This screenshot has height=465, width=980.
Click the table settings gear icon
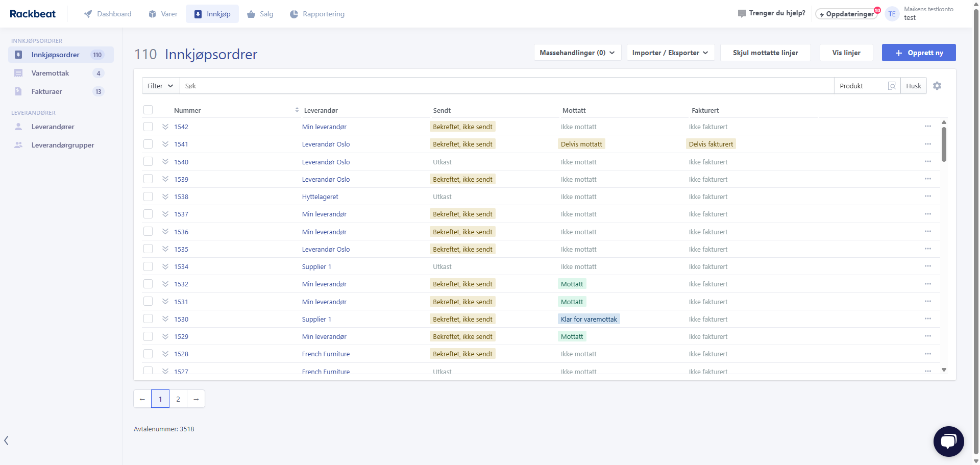(x=937, y=86)
